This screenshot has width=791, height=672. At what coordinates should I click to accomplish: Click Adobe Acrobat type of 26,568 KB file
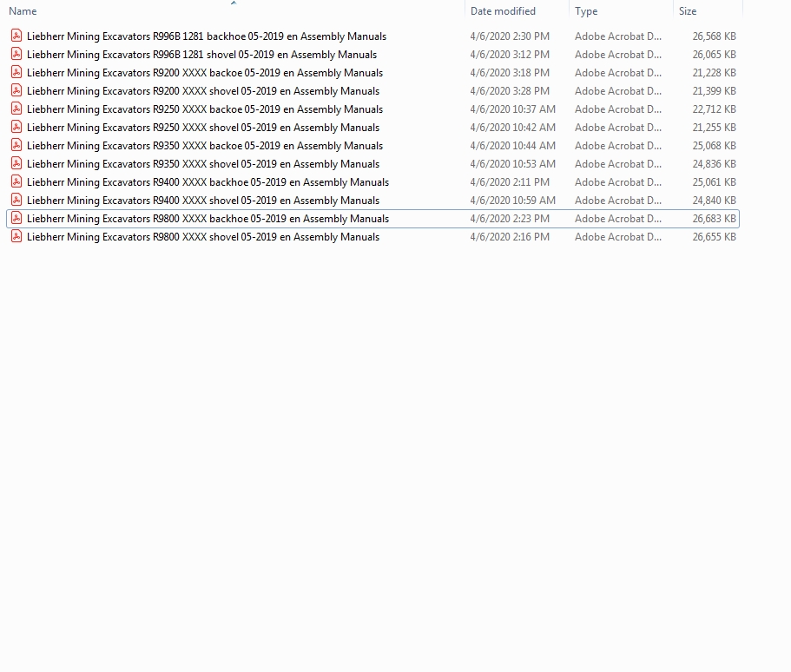coord(618,36)
